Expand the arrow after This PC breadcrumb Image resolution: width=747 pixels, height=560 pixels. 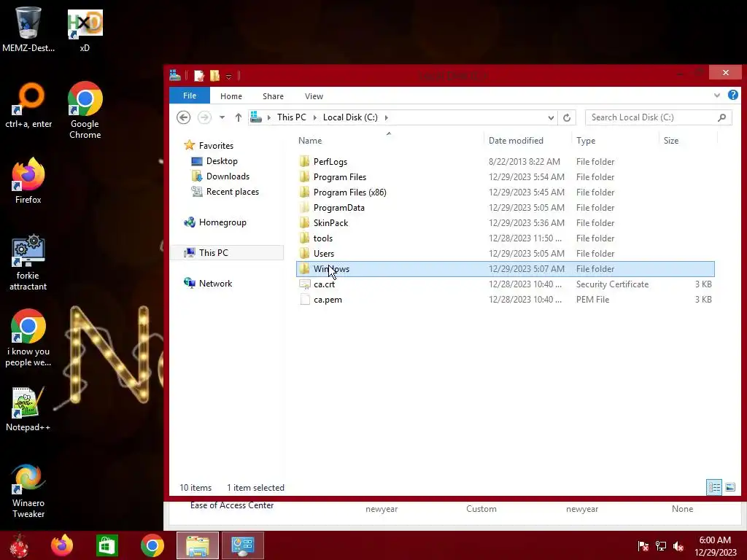[x=315, y=117]
